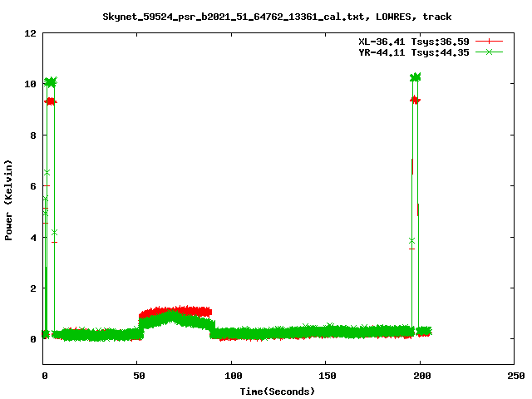Viewport: 532px width, 399px height.
Task: Click the red XL calibration peak near time 0
Action: tap(51, 101)
